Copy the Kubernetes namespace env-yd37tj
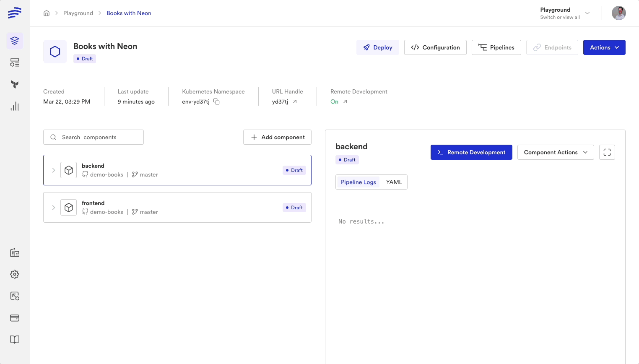 (x=216, y=101)
